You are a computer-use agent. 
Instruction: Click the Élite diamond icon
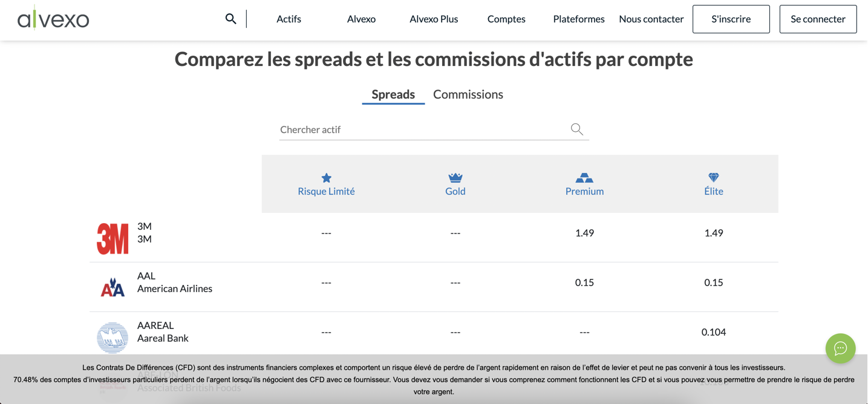(x=714, y=177)
